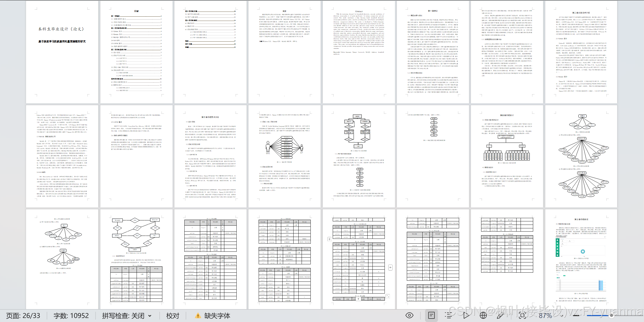Click the zoom out minus button
644x322 pixels.
coord(576,316)
